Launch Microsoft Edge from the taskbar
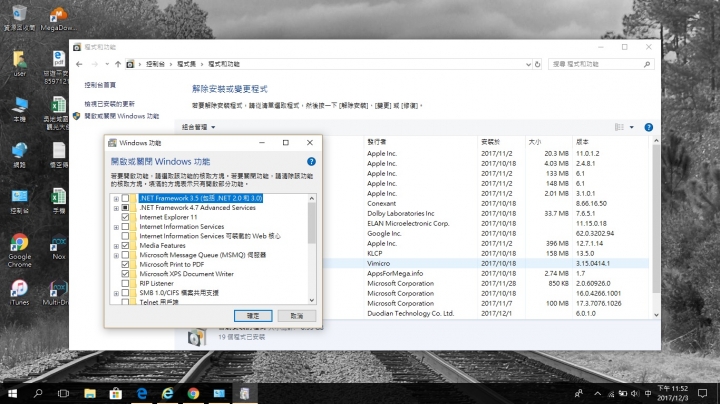Viewport: 720px width, 404px height. pyautogui.click(x=141, y=393)
